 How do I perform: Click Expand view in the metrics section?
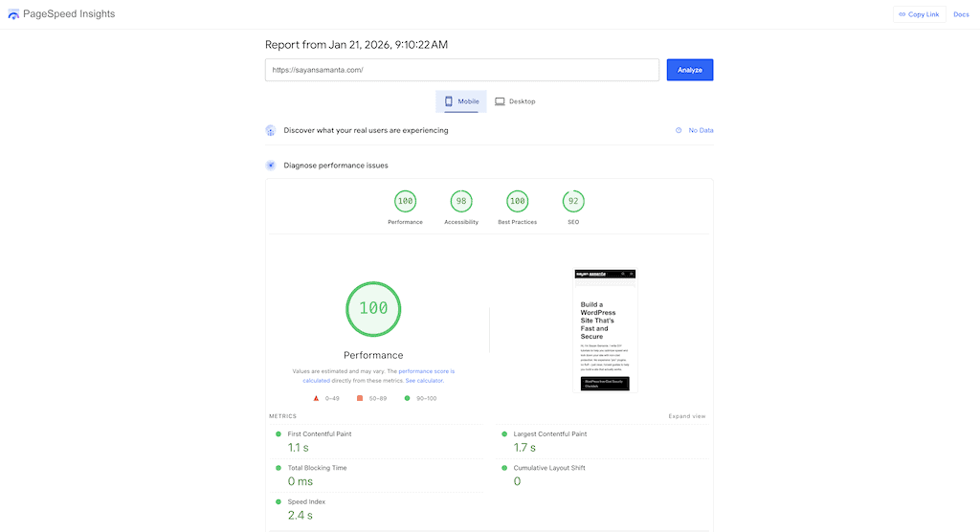(x=687, y=416)
